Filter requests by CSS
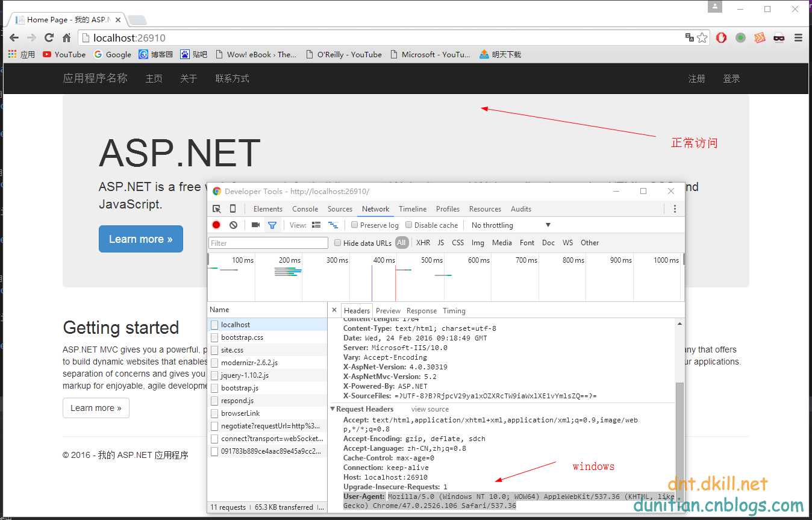Image resolution: width=812 pixels, height=520 pixels. pyautogui.click(x=458, y=243)
